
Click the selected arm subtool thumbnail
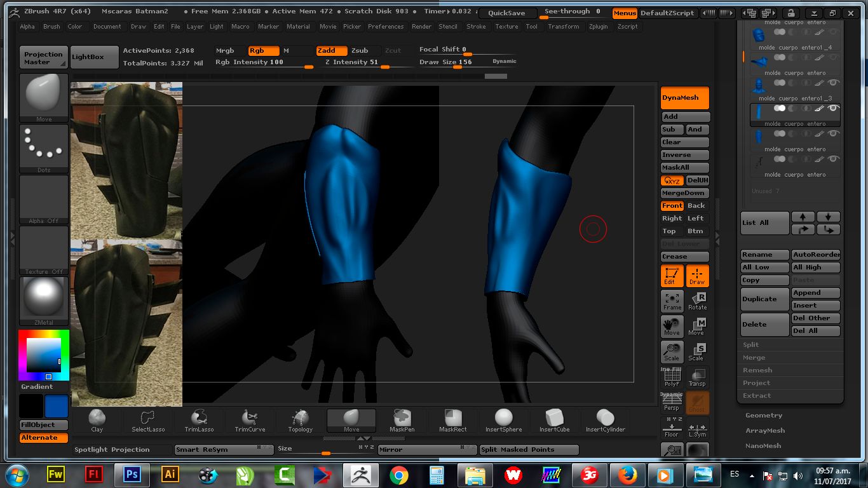coord(758,112)
